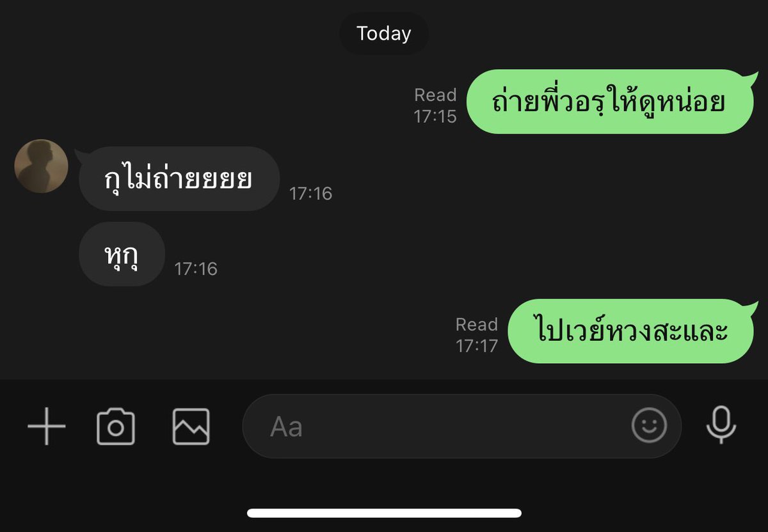Select the message ไปเวย์หวงสะและ
The width and height of the screenshot is (768, 532).
[x=630, y=331]
